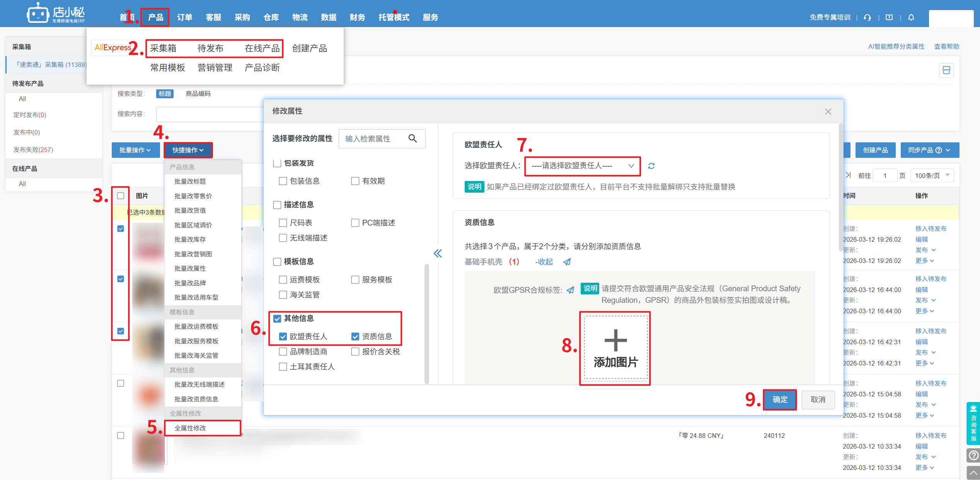Click the search magnifier in attribute search

[412, 138]
